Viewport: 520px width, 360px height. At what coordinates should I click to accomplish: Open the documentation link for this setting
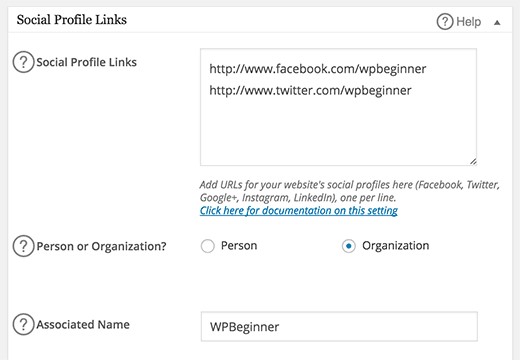tap(299, 211)
